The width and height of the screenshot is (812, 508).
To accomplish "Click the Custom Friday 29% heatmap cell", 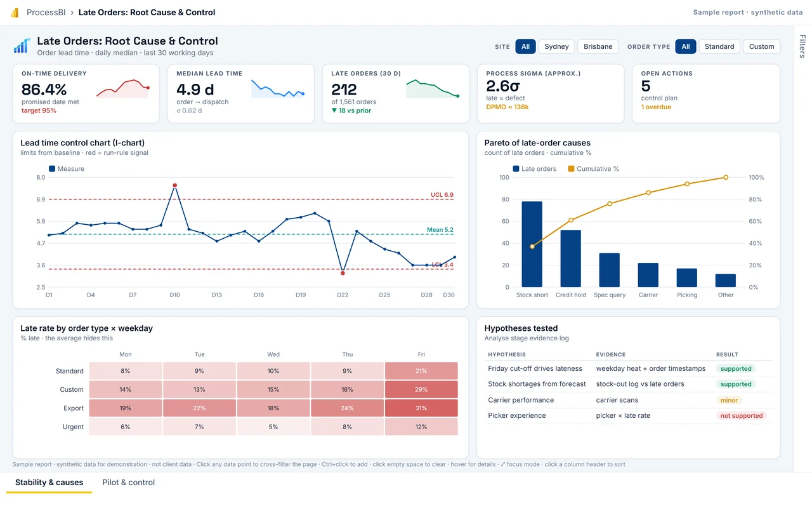I will (x=421, y=389).
